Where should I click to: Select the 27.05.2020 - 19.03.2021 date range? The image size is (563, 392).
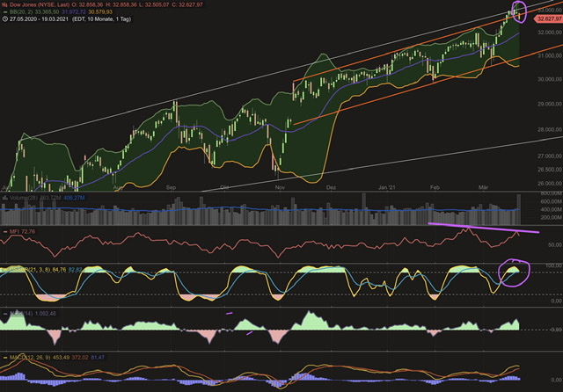tap(39, 19)
